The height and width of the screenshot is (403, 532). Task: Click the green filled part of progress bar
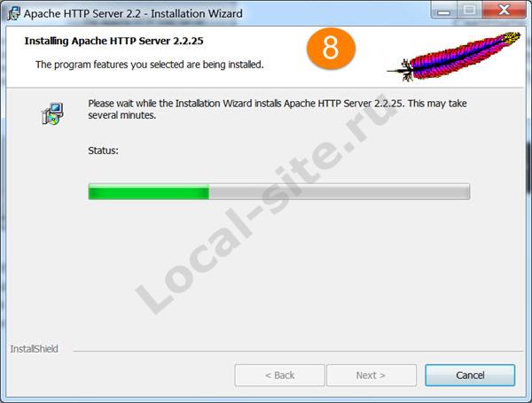click(149, 192)
